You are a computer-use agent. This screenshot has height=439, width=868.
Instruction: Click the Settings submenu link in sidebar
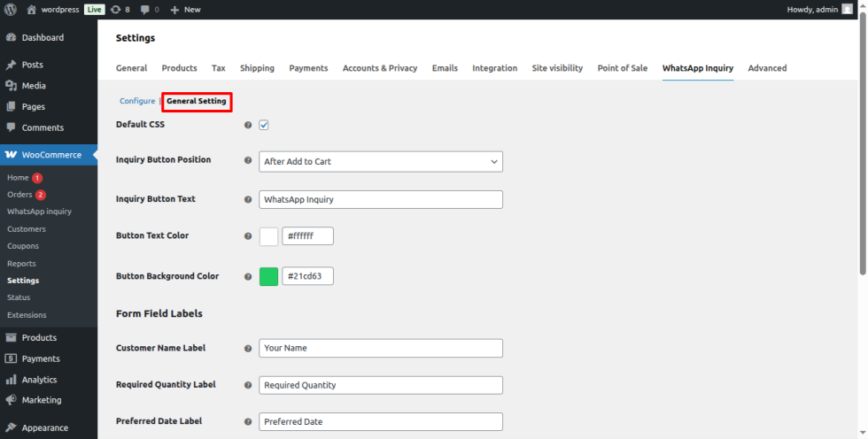[23, 281]
